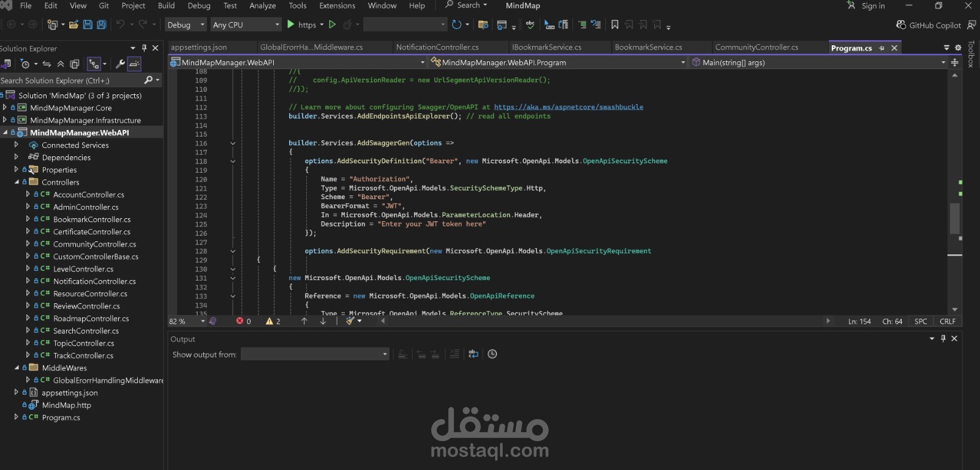Open the Extensions menu
This screenshot has width=980, height=470.
(337, 6)
